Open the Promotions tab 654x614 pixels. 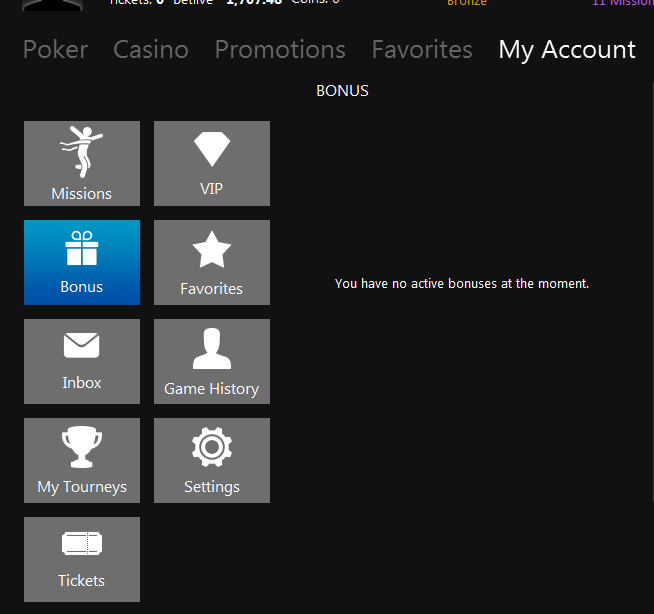click(x=280, y=50)
